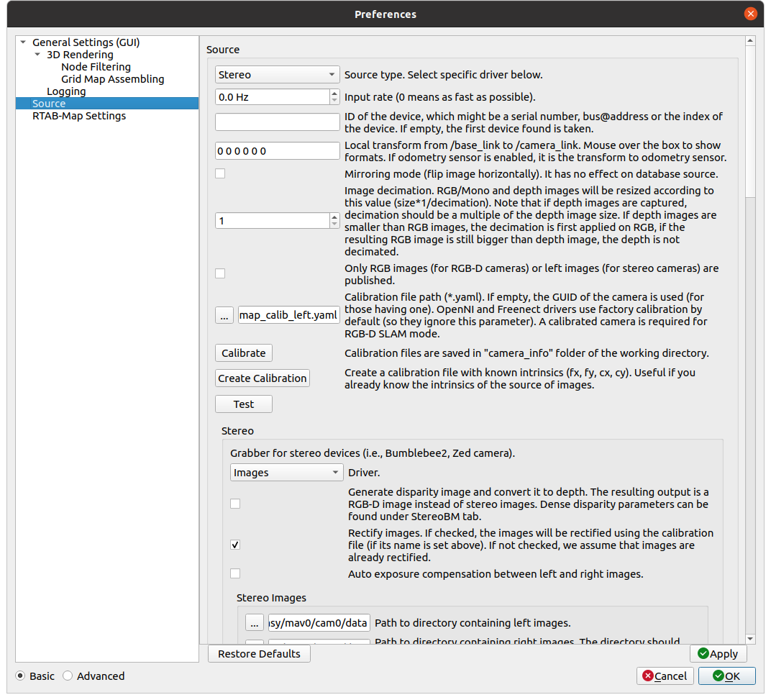The height and width of the screenshot is (700, 771).
Task: Close the Preferences window
Action: coord(750,14)
